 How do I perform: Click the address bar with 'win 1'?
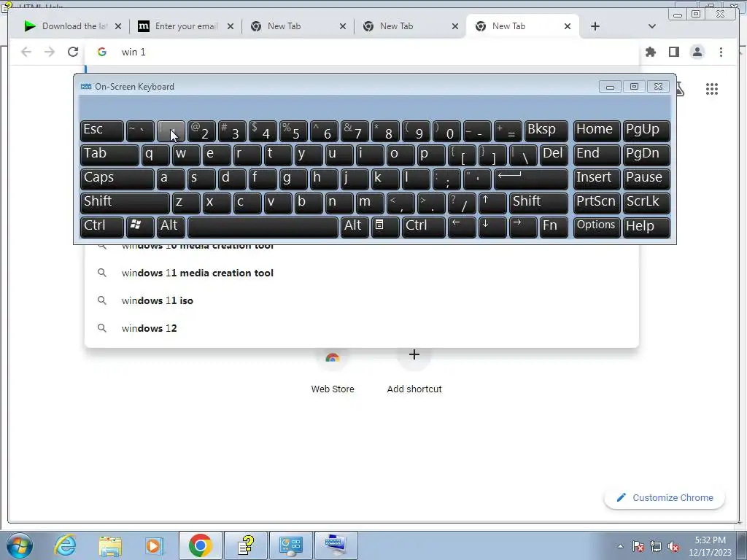(x=362, y=52)
